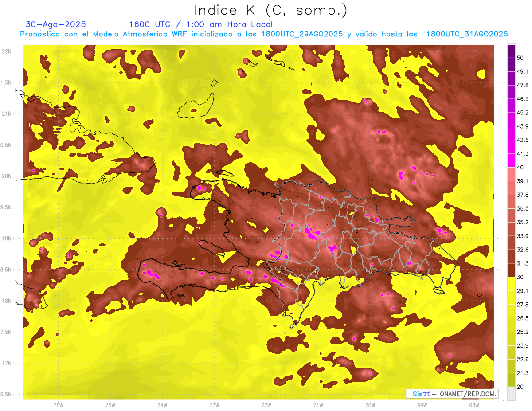The height and width of the screenshot is (411, 532).
Task: Click the '21.3' colorbar label
Action: 522,373
